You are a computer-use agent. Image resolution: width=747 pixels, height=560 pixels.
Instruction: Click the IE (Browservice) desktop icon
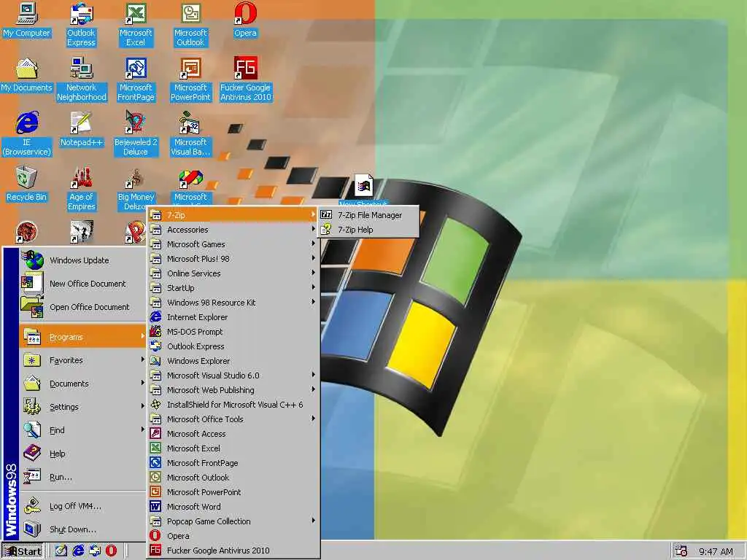(x=26, y=134)
